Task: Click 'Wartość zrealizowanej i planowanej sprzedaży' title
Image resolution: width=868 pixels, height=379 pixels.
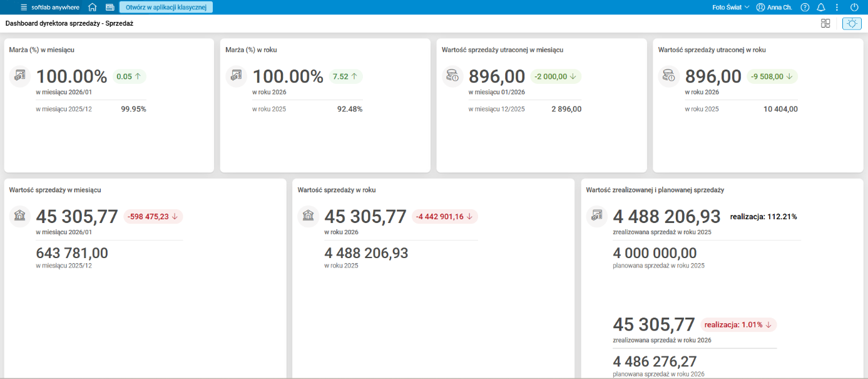Action: point(655,189)
